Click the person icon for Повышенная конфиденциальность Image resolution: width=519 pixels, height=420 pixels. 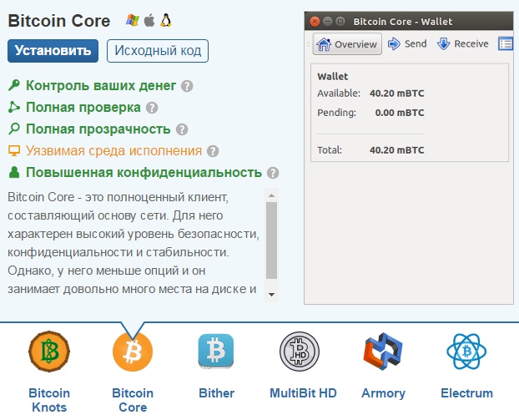point(14,172)
